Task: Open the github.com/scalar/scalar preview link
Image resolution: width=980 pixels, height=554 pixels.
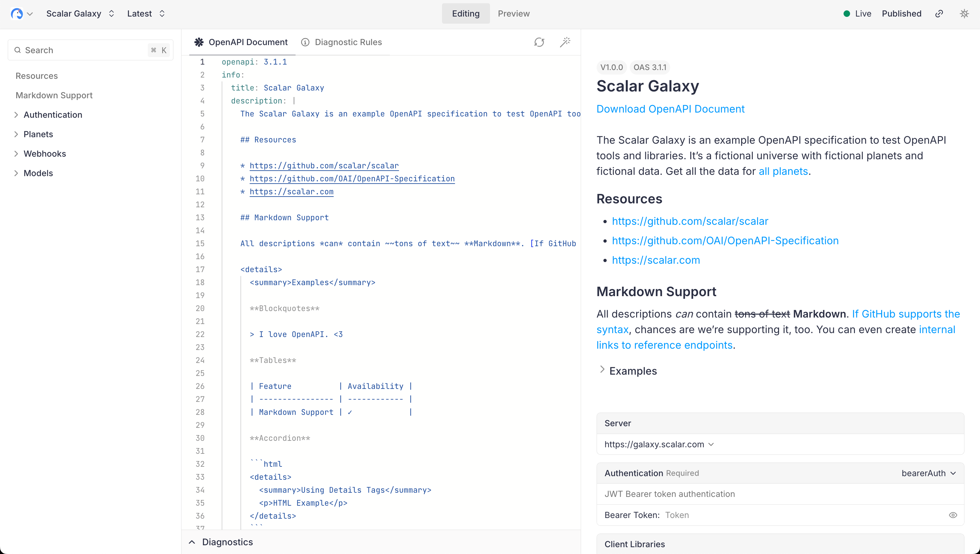Action: click(x=690, y=221)
